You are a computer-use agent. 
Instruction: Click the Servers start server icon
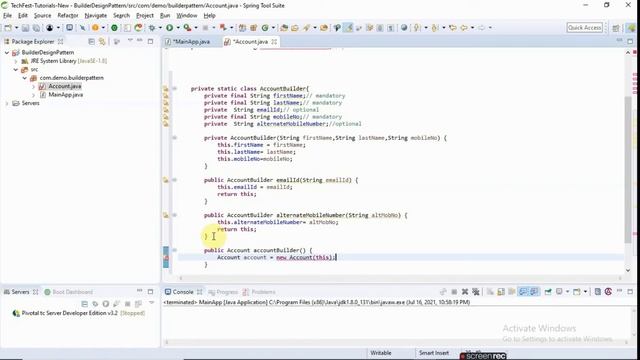point(106,304)
